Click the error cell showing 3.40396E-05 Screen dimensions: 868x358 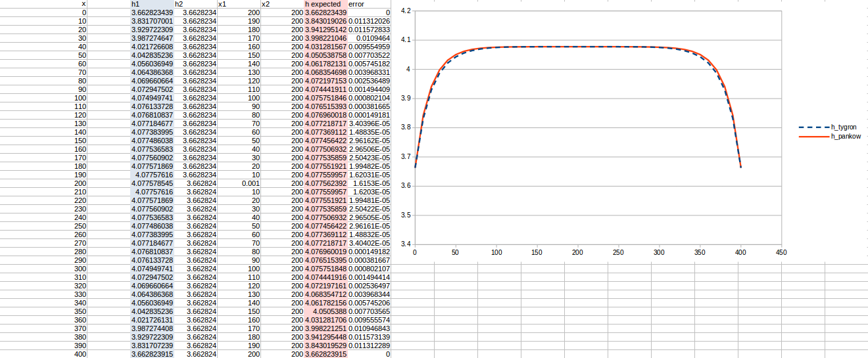(369, 123)
